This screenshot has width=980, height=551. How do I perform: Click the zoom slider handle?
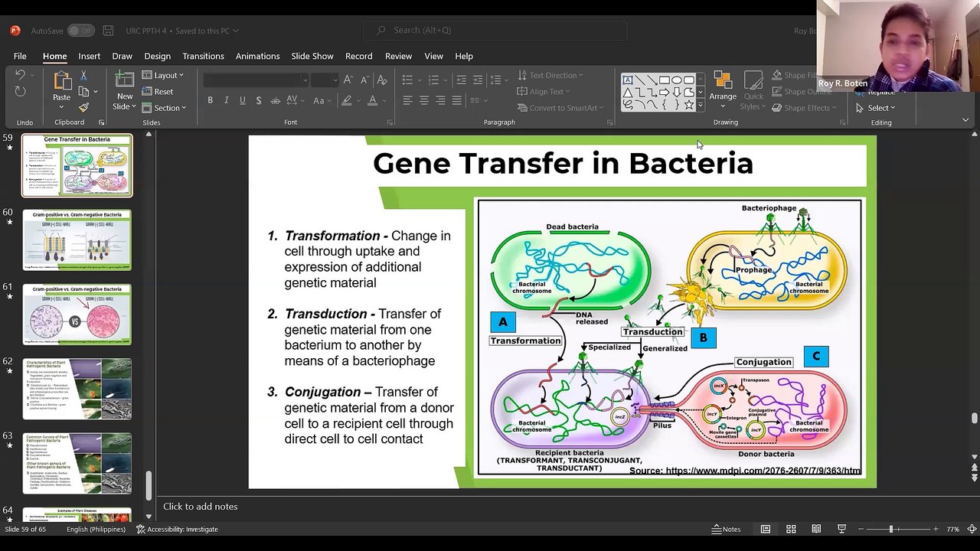890,529
